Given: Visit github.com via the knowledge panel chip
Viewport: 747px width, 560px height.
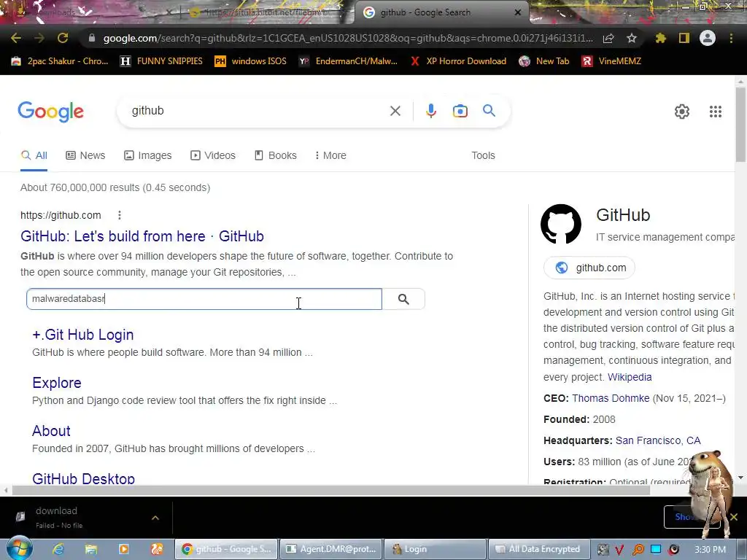Looking at the screenshot, I should click(x=589, y=268).
